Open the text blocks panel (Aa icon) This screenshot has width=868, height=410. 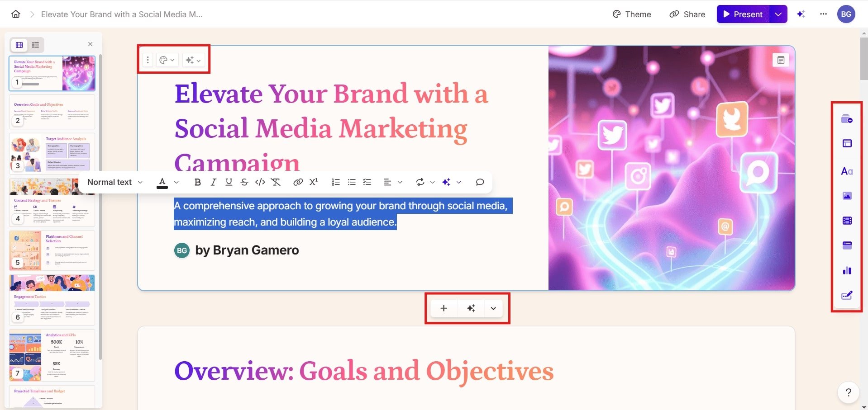[847, 171]
